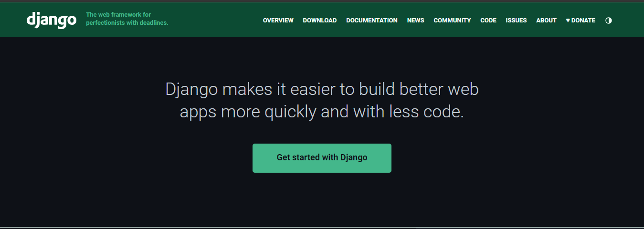Open the Community nav item
The image size is (644, 229).
click(452, 21)
